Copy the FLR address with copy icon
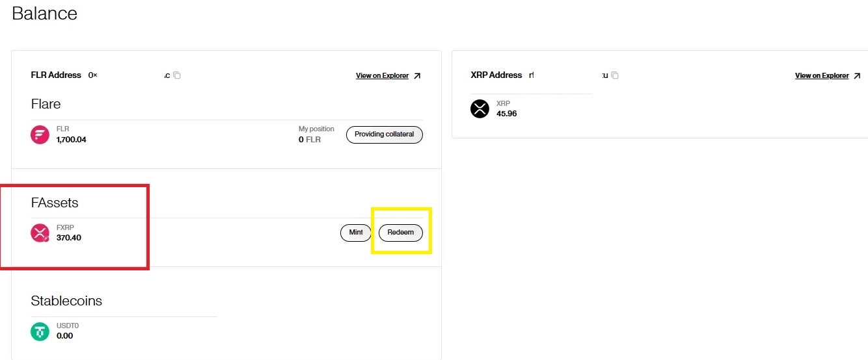 pyautogui.click(x=177, y=75)
